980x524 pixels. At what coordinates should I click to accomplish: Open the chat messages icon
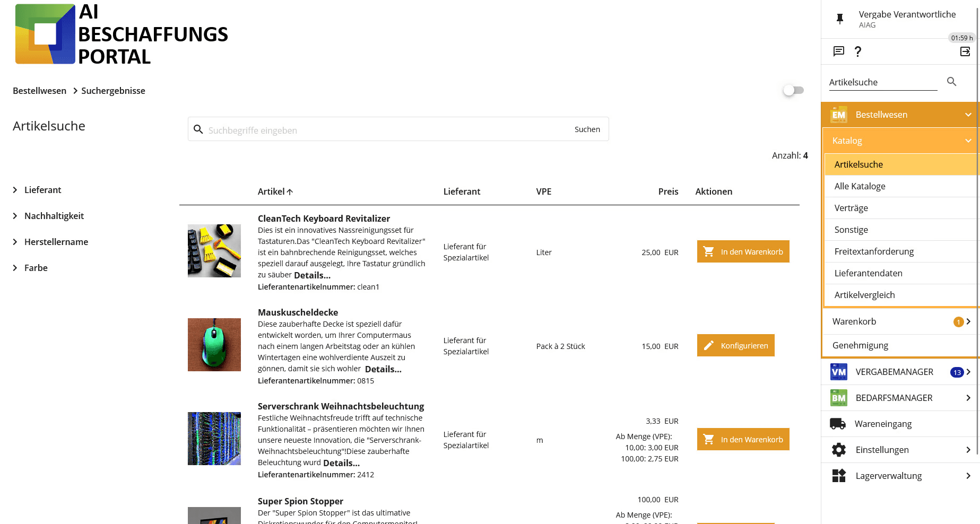pyautogui.click(x=839, y=51)
